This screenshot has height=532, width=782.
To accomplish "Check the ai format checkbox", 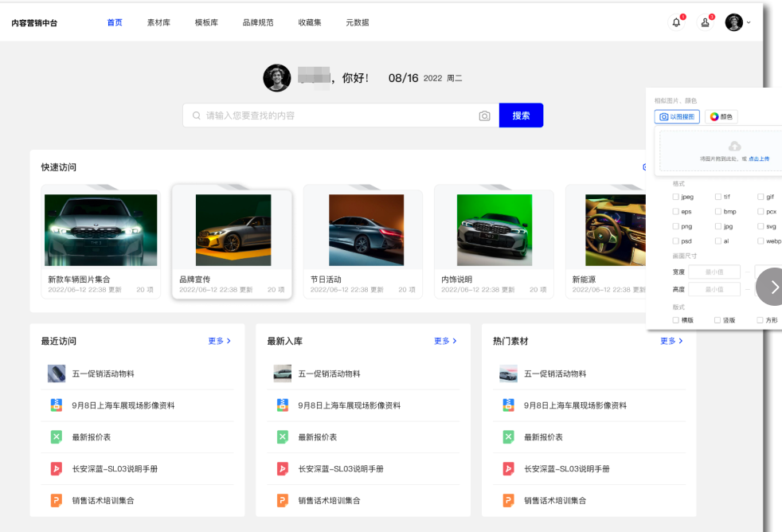I will (718, 241).
